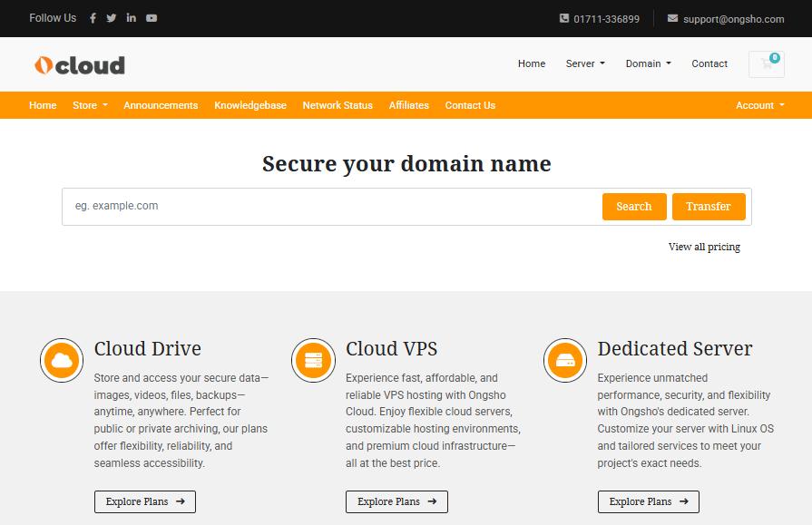The width and height of the screenshot is (812, 525).
Task: Click the Follow Us label
Action: point(53,18)
